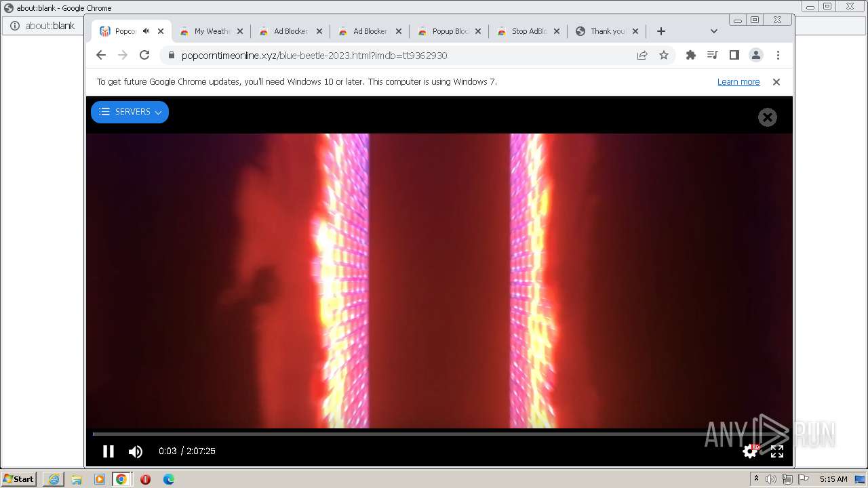
Task: Share this page icon
Action: [x=642, y=56]
